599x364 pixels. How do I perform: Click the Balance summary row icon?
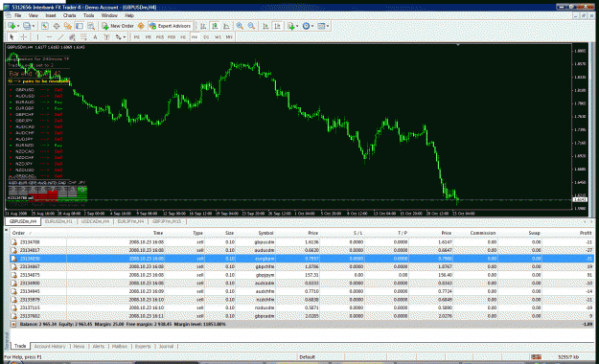[x=13, y=325]
